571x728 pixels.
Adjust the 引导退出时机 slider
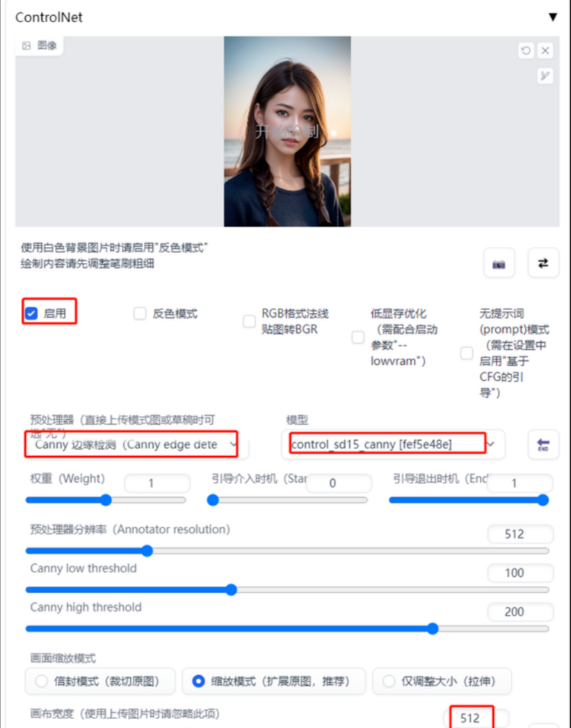point(469,500)
